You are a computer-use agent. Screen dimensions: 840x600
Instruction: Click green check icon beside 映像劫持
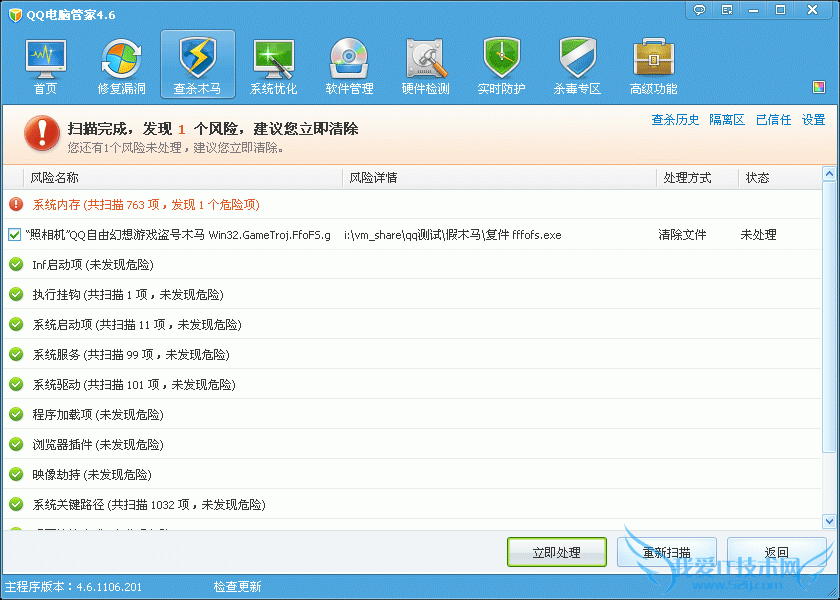tap(16, 474)
